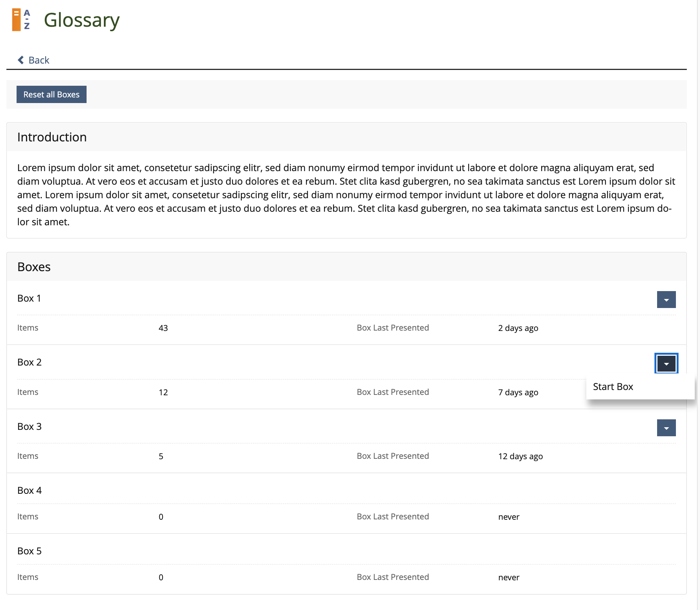700x610 pixels.
Task: Select the Introduction panel heading
Action: click(x=52, y=137)
